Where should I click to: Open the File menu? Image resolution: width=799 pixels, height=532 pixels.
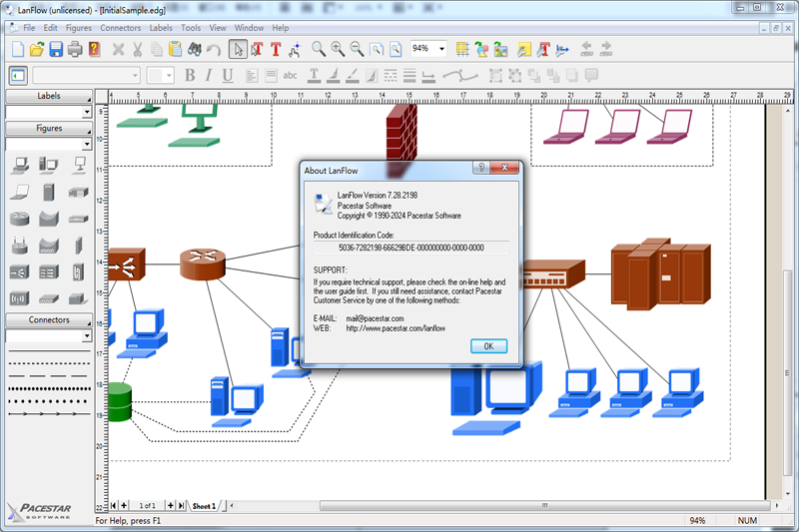click(29, 28)
